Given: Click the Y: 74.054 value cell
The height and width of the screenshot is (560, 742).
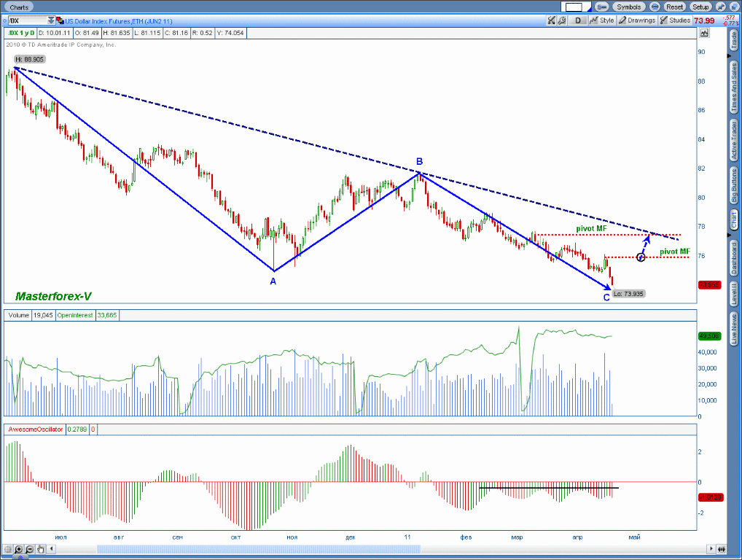Looking at the screenshot, I should [230, 33].
